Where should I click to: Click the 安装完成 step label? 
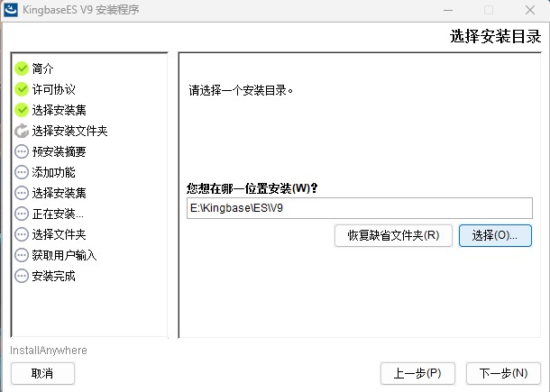click(54, 276)
